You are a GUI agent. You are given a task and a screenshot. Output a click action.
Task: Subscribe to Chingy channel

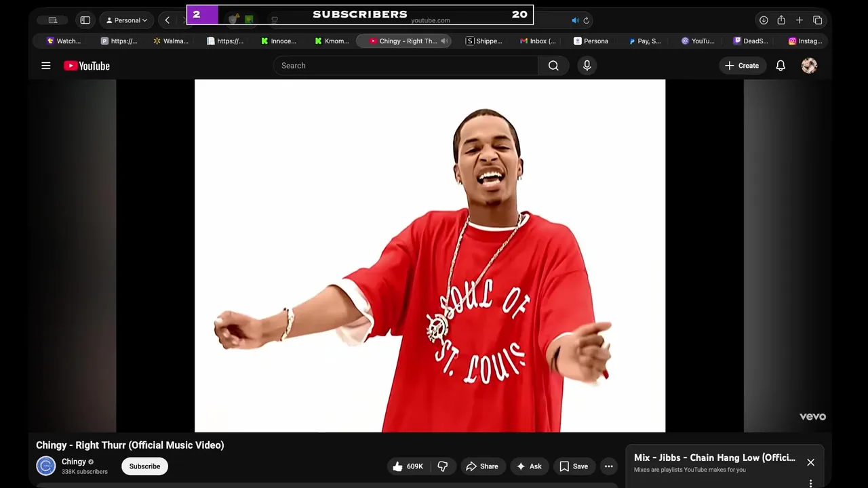145,466
